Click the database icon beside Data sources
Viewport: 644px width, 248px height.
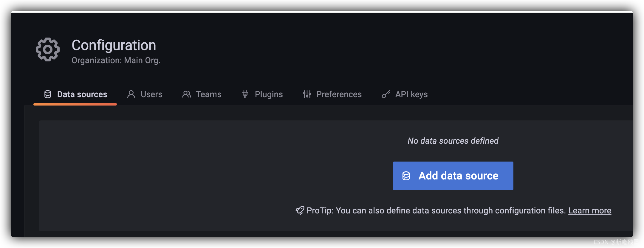(x=48, y=94)
